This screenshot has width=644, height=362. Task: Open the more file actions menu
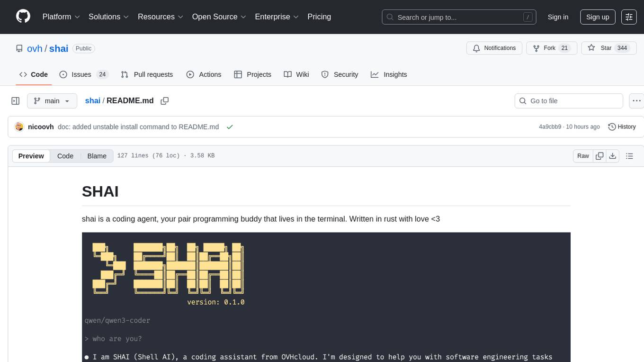[636, 101]
